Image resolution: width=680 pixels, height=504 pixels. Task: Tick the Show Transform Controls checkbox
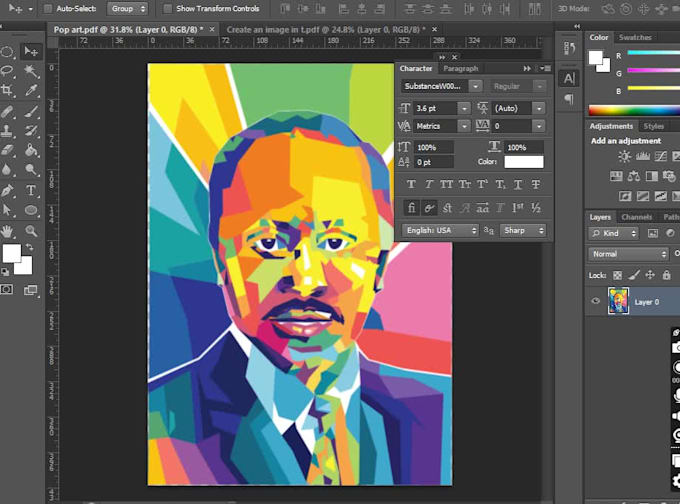[167, 9]
